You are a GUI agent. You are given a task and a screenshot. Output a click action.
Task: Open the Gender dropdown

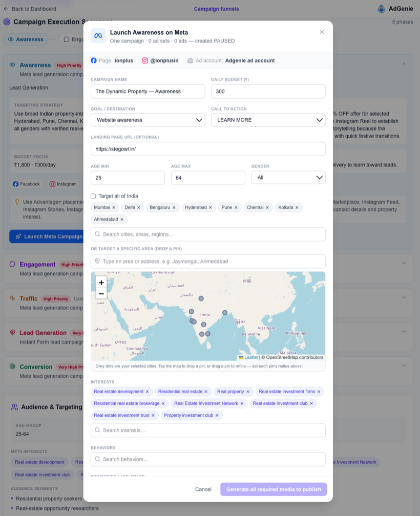288,178
